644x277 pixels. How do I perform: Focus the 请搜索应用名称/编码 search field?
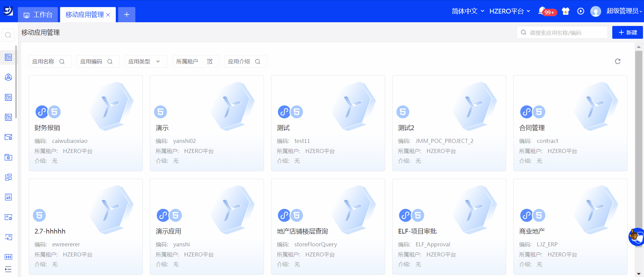coord(562,32)
